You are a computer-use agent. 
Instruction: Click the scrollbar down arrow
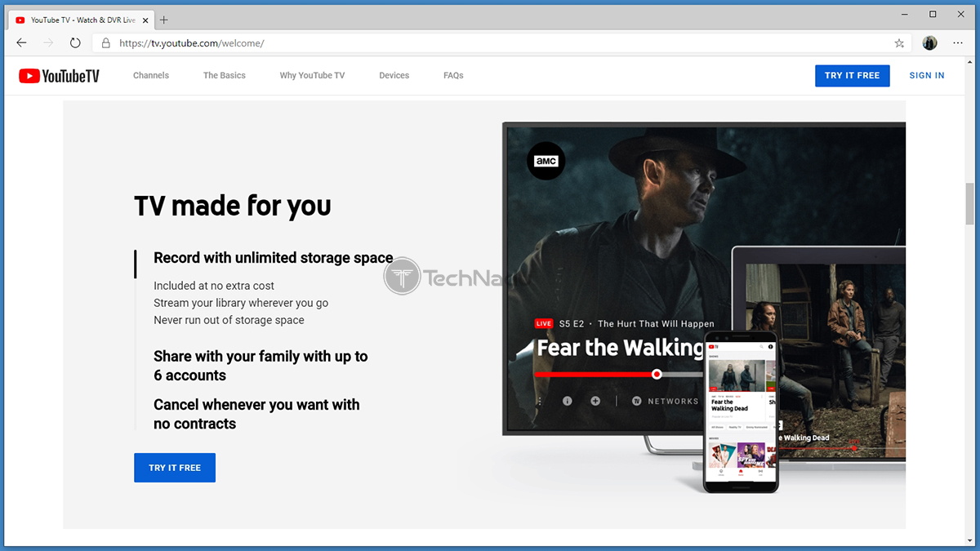point(969,540)
